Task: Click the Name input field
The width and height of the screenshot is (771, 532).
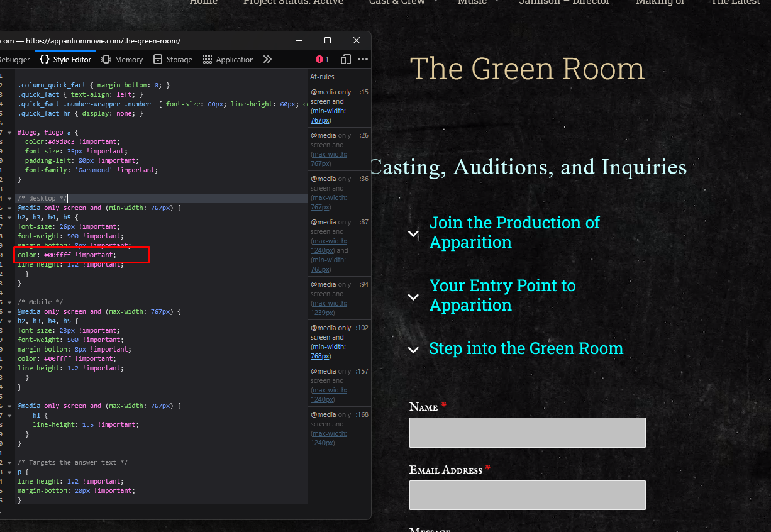Action: click(x=527, y=433)
